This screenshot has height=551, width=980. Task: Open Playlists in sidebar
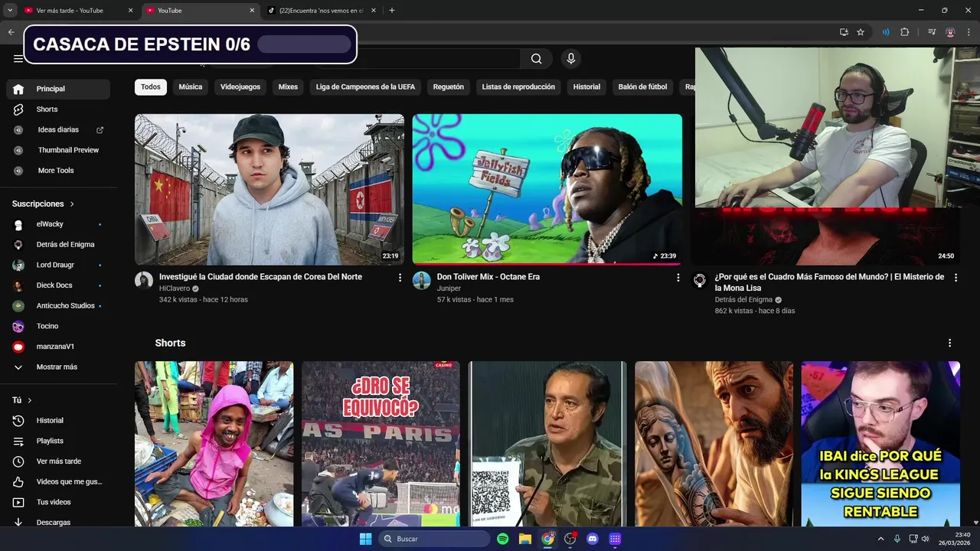[58, 441]
